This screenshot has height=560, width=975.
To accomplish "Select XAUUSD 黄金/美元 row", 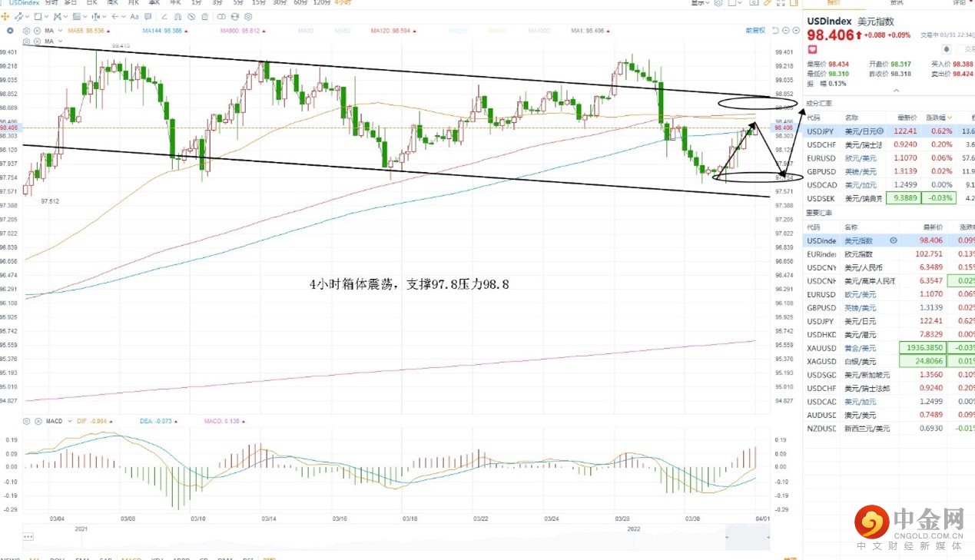I will coord(888,348).
